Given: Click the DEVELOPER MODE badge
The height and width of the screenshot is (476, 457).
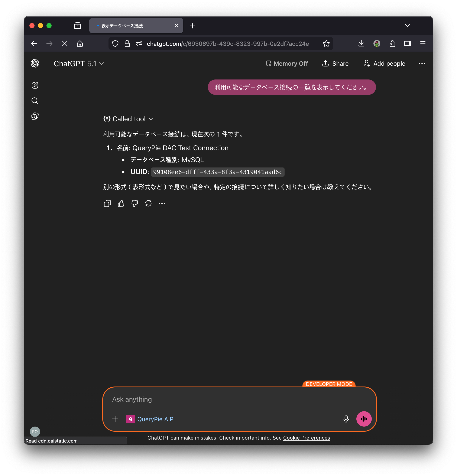Looking at the screenshot, I should pos(329,384).
